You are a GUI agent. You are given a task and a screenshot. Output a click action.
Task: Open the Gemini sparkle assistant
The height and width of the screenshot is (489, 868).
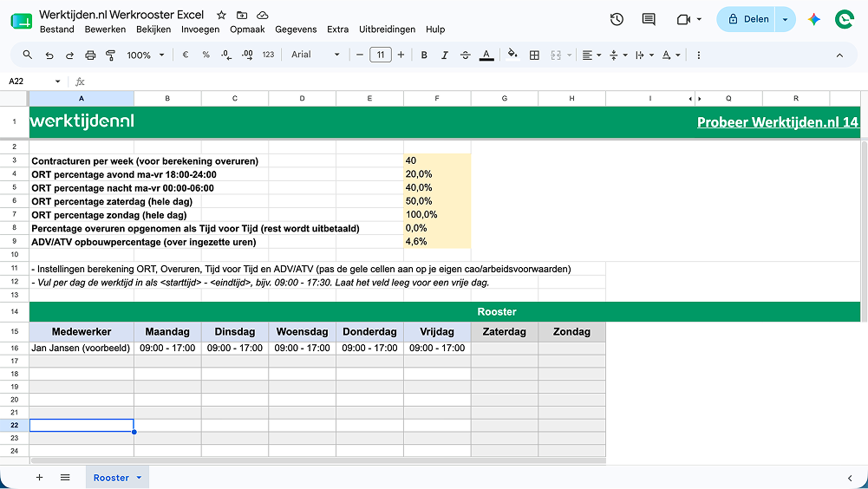813,19
